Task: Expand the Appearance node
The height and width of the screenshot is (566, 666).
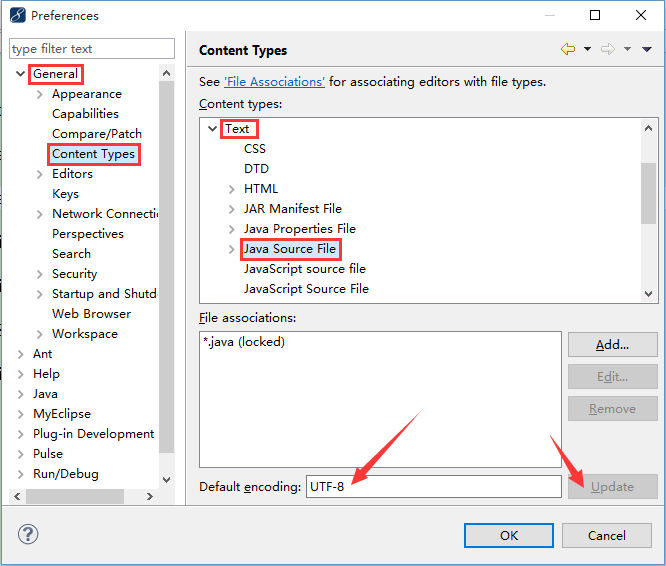Action: (40, 94)
